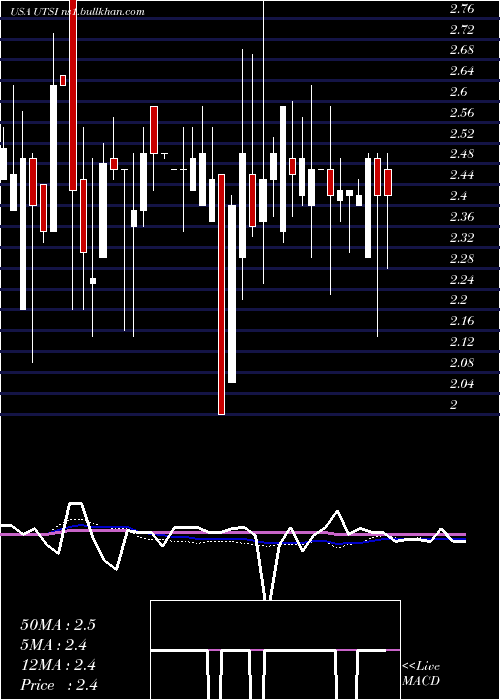
Task: Click the 'Price : 2.4' indicator text
Action: (59, 685)
